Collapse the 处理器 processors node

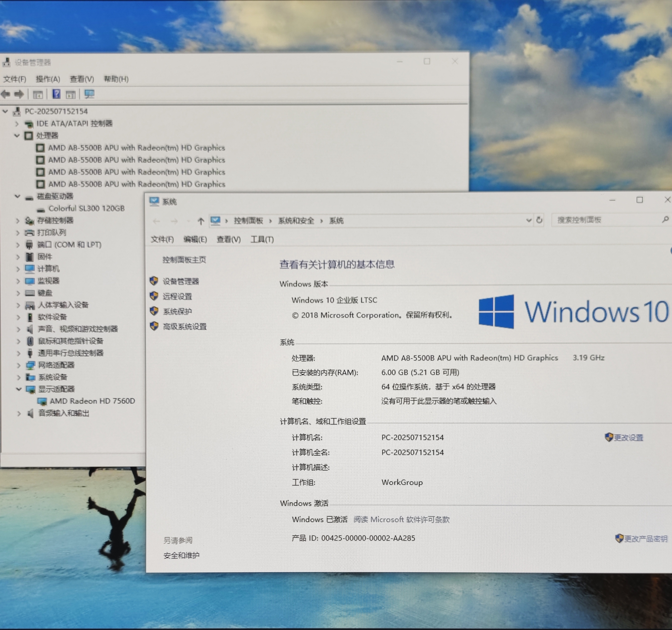click(x=17, y=135)
